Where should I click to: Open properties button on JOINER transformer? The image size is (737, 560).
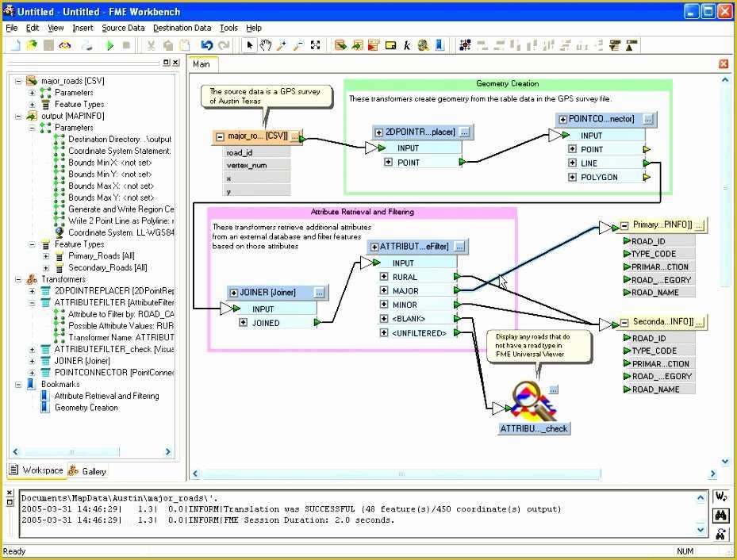[x=319, y=293]
